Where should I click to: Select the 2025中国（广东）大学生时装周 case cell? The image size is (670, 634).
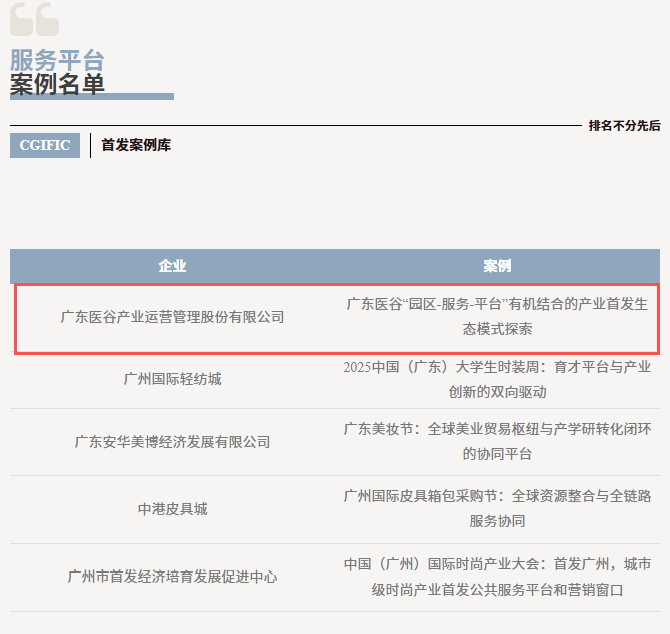coord(497,379)
